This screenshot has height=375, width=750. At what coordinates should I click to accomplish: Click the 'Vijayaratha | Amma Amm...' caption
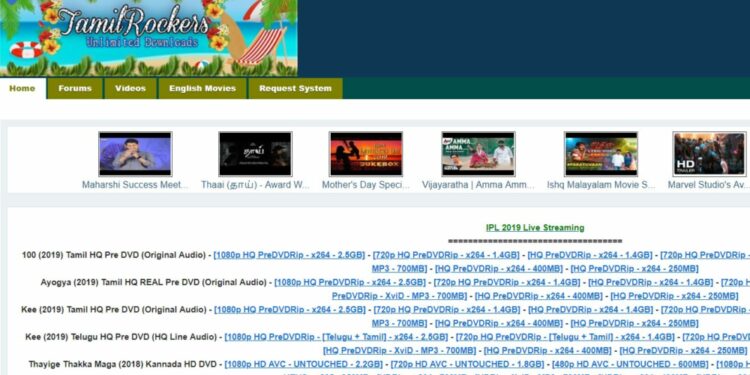(x=478, y=185)
